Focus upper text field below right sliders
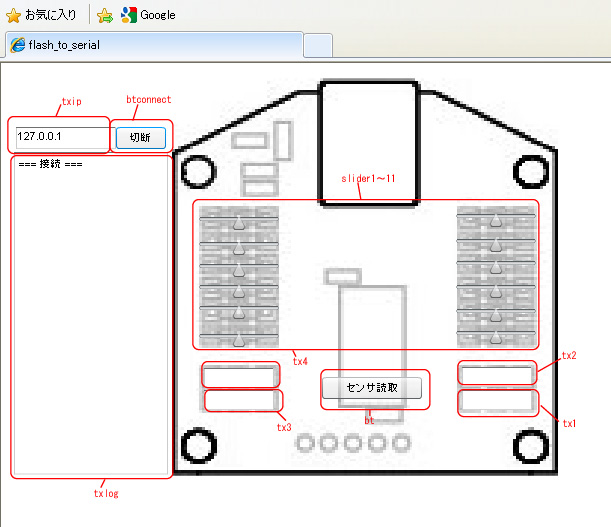611x527 pixels. click(x=497, y=373)
